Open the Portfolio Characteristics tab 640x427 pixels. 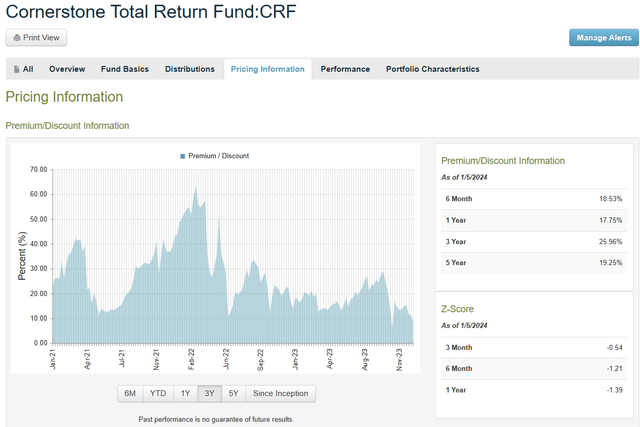[433, 69]
